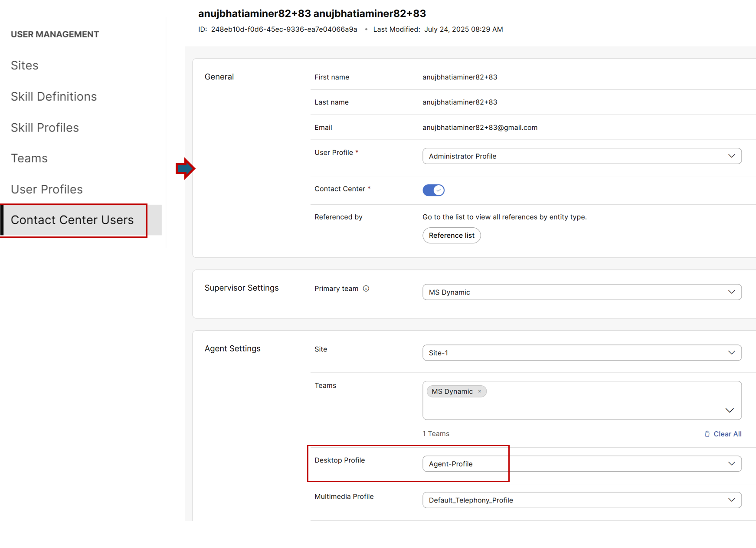Open the Site dropdown

tap(582, 353)
